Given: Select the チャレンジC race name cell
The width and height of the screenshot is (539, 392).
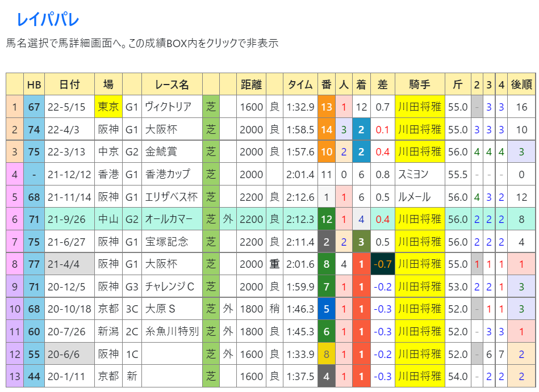Looking at the screenshot, I should 172,286.
